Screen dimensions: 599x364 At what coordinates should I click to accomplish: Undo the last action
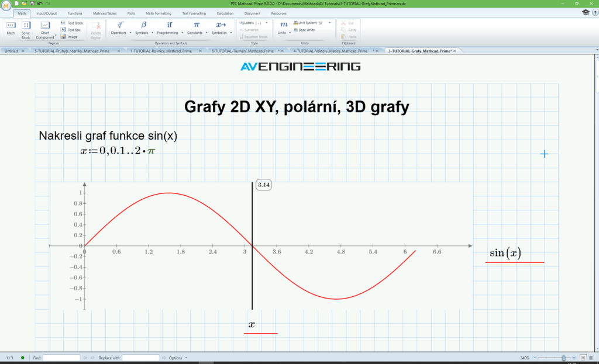[x=40, y=4]
